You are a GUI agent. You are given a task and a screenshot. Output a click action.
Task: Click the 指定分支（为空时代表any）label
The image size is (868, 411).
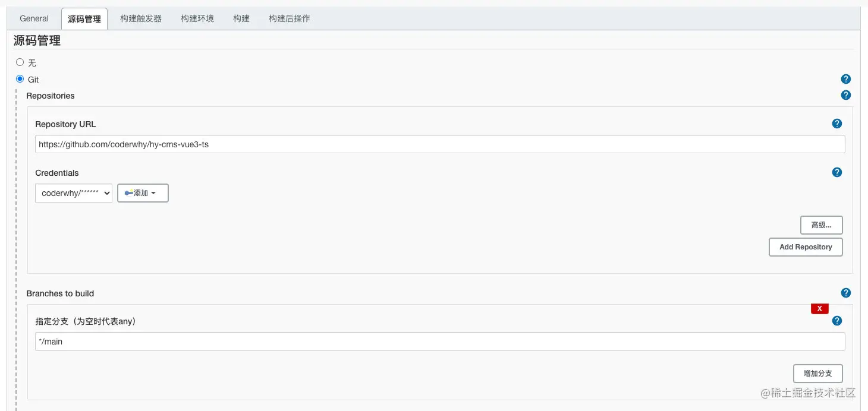[86, 321]
